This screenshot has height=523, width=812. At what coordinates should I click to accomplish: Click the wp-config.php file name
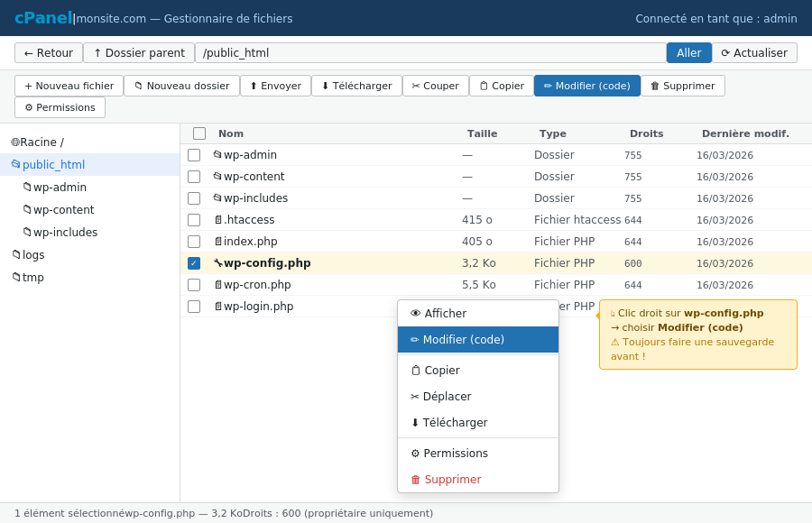point(267,263)
